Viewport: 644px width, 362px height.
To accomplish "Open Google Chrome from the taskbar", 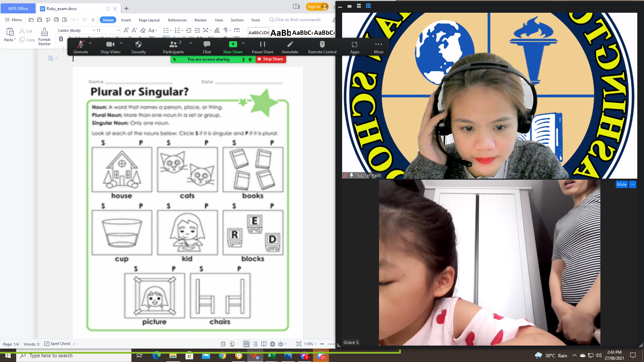I will point(222,356).
